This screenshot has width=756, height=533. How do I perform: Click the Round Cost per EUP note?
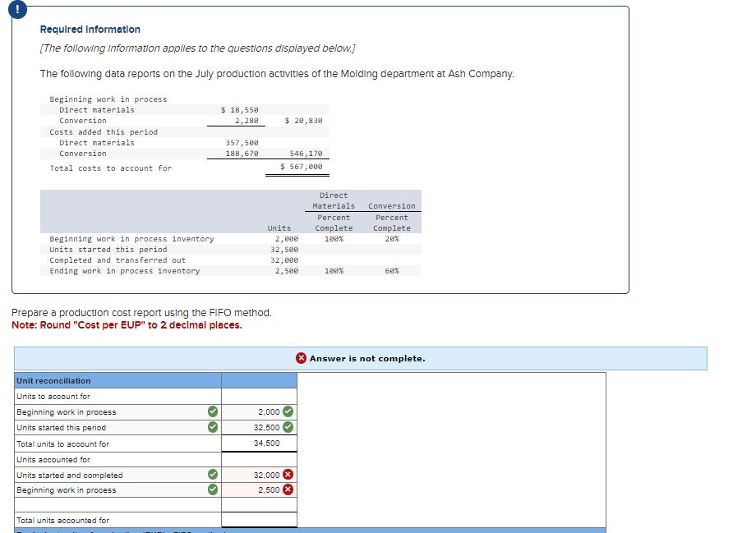click(127, 325)
